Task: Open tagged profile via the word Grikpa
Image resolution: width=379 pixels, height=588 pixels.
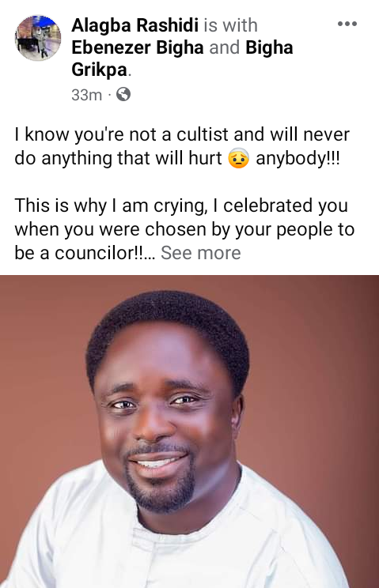Action: 100,70
